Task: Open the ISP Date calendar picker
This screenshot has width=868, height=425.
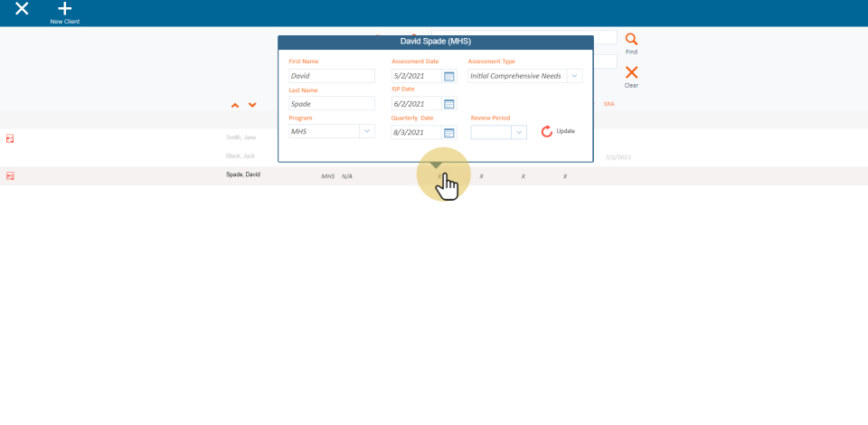Action: (449, 104)
